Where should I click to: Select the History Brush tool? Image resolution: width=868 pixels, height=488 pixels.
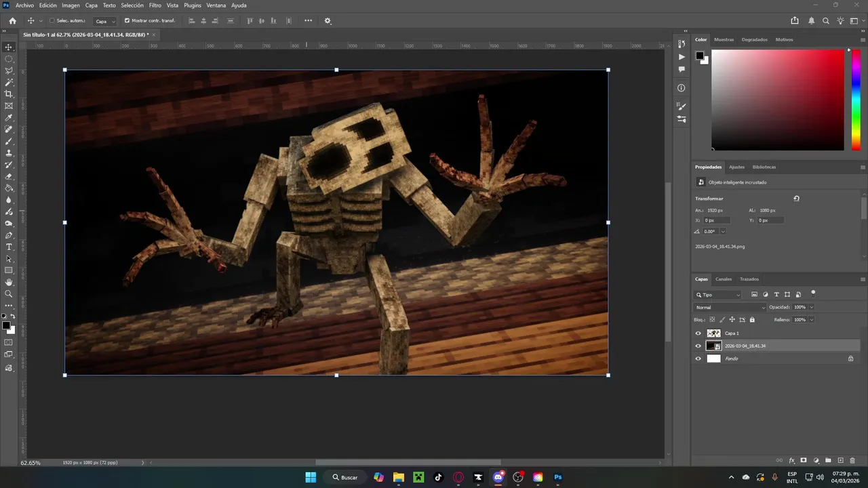click(x=9, y=165)
